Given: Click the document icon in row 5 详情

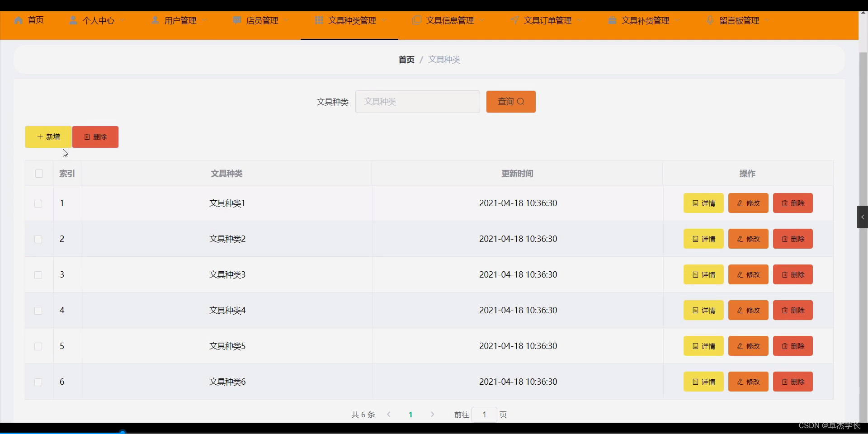Looking at the screenshot, I should tap(696, 346).
